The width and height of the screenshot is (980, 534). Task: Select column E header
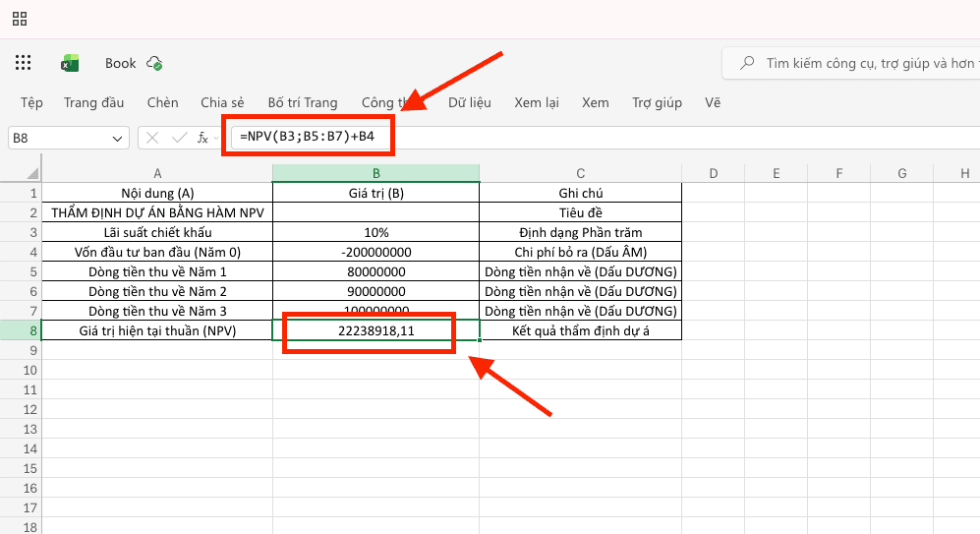(x=777, y=173)
